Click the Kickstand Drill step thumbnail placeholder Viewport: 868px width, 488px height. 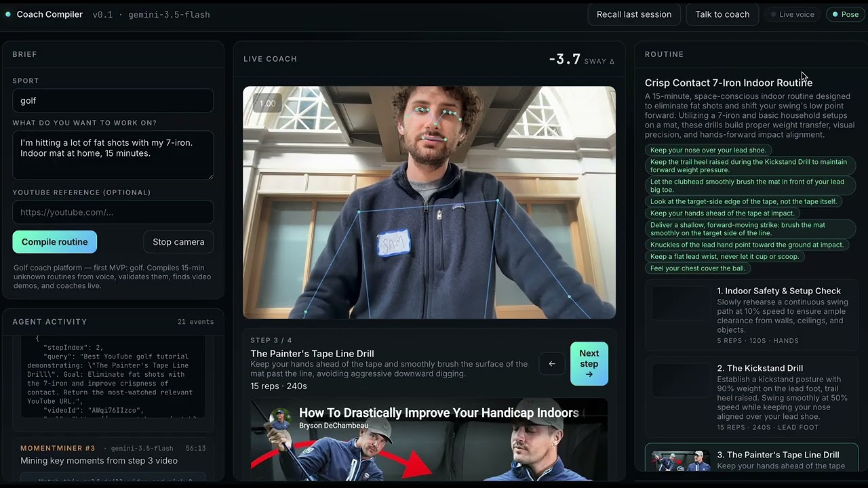(x=681, y=380)
